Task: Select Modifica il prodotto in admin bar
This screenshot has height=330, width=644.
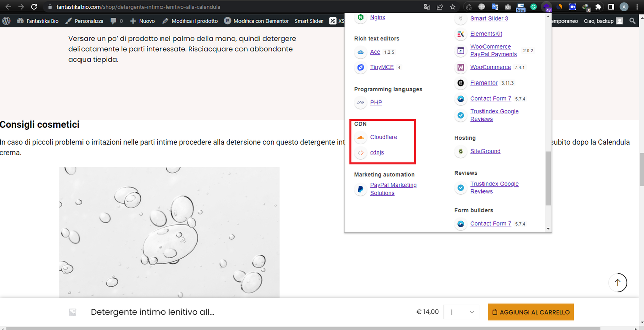Action: (x=190, y=21)
